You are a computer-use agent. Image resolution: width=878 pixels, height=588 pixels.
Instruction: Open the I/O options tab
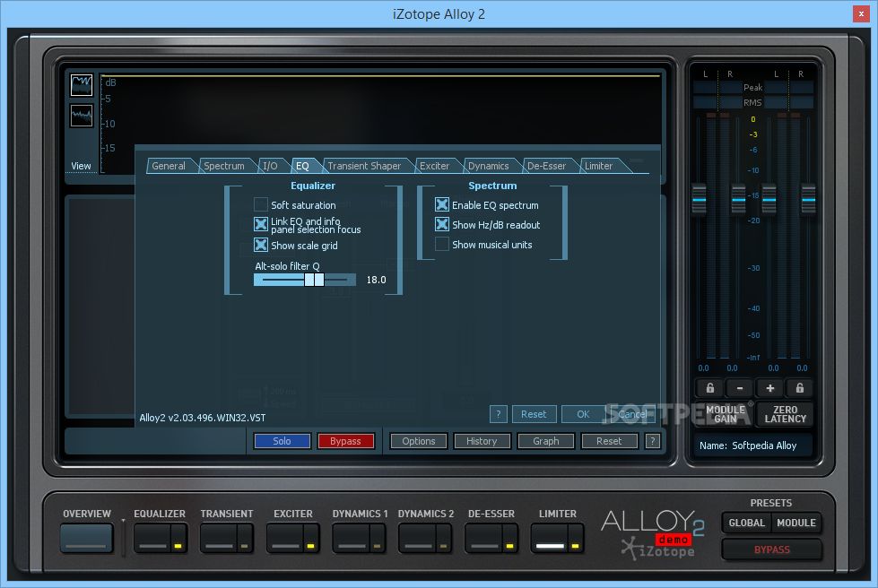271,166
